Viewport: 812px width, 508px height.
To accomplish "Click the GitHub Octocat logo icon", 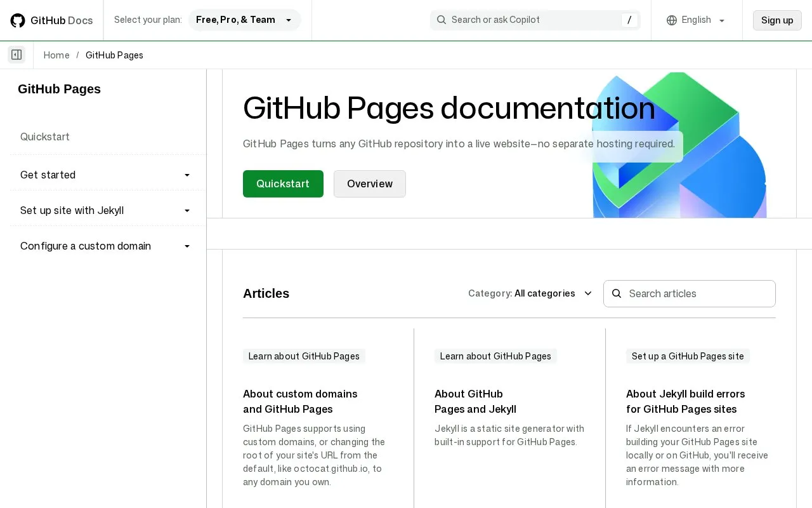I will [18, 20].
